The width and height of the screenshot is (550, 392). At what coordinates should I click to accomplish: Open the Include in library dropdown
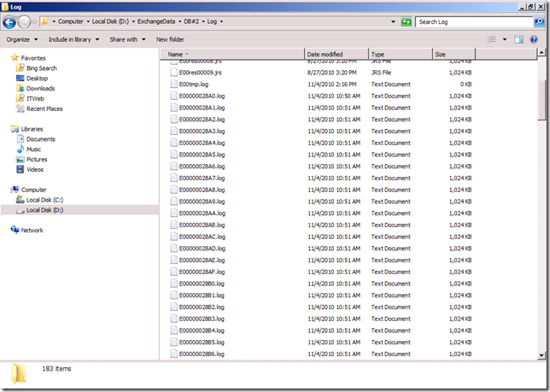[x=73, y=39]
